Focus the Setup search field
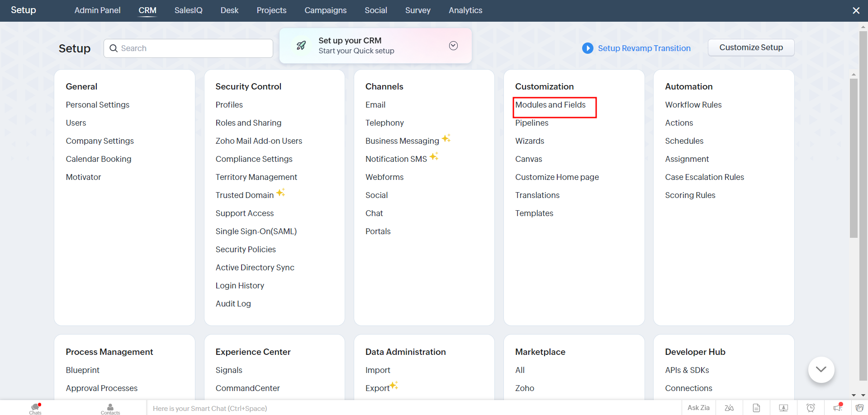The height and width of the screenshot is (415, 868). (188, 48)
